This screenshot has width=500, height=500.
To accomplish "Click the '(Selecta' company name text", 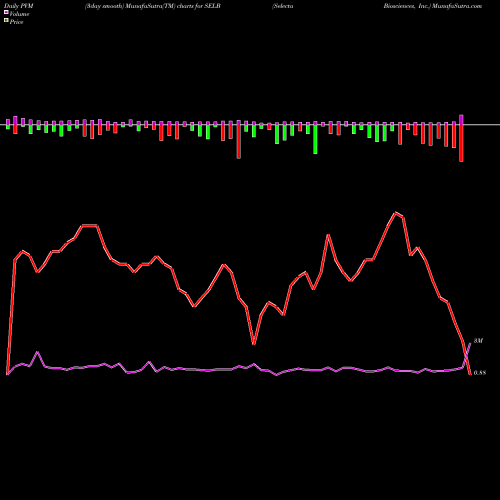I will (283, 6).
